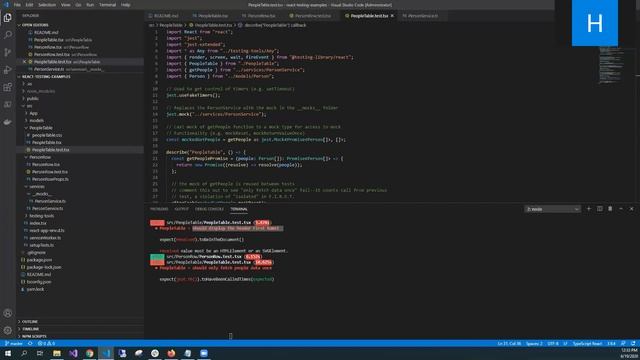The image size is (640, 360).
Task: Open File Explorer from taskbar
Action: [57, 353]
